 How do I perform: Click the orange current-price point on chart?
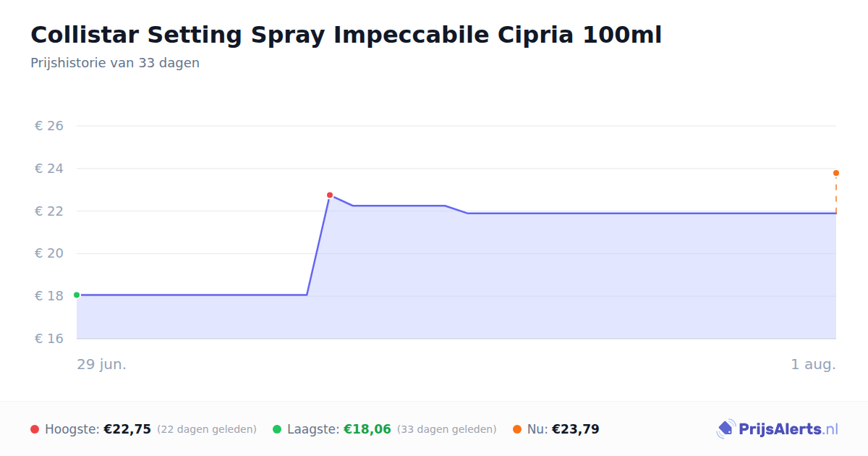pos(836,173)
